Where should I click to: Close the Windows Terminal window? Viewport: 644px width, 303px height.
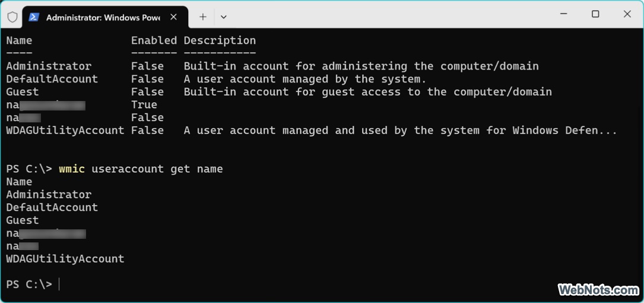point(627,14)
